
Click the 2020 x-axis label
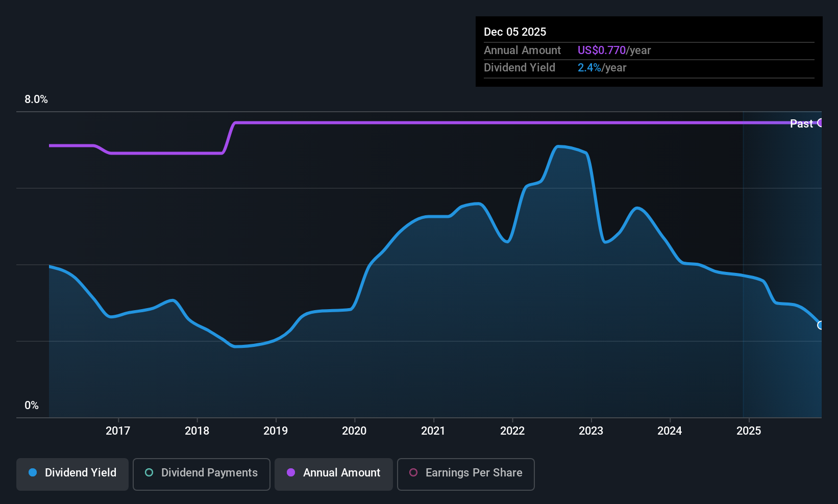[x=354, y=431]
